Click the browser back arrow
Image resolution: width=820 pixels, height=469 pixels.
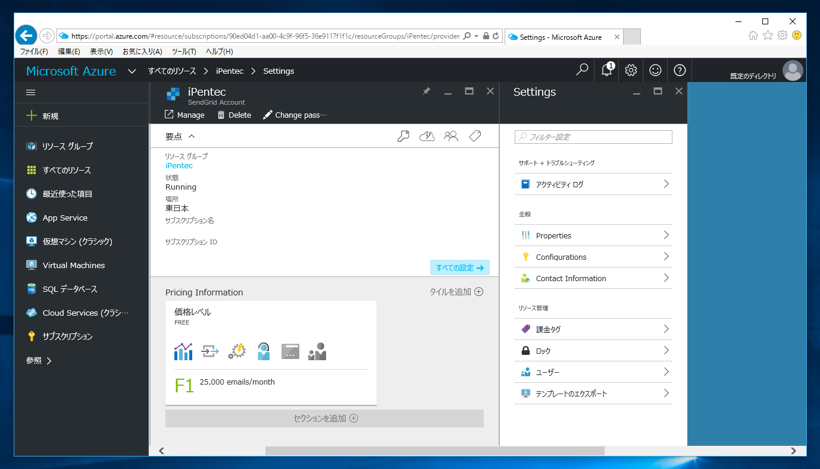coord(26,36)
